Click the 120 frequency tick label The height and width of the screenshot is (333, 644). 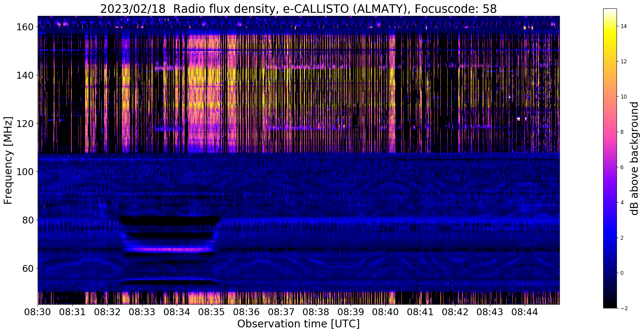point(25,124)
